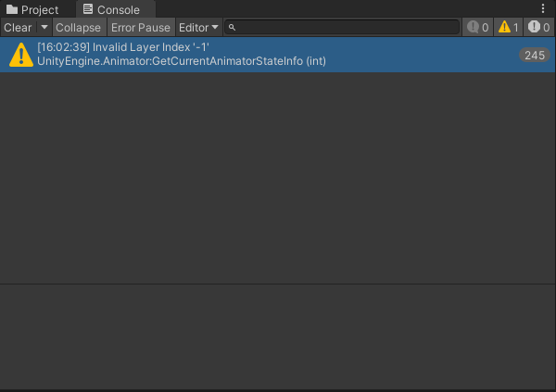Click the 245 collapsed count badge
Viewport: 556px width, 392px height.
point(534,55)
